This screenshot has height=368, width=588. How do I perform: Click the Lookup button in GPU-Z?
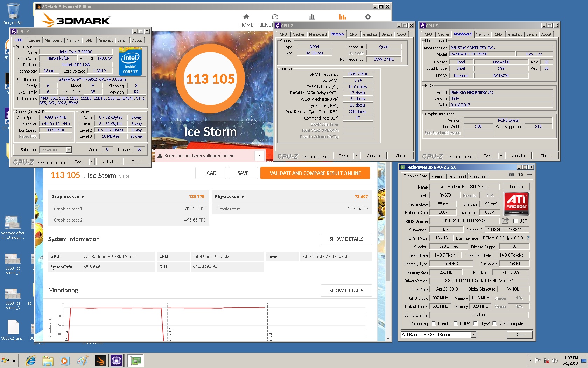[x=516, y=186]
